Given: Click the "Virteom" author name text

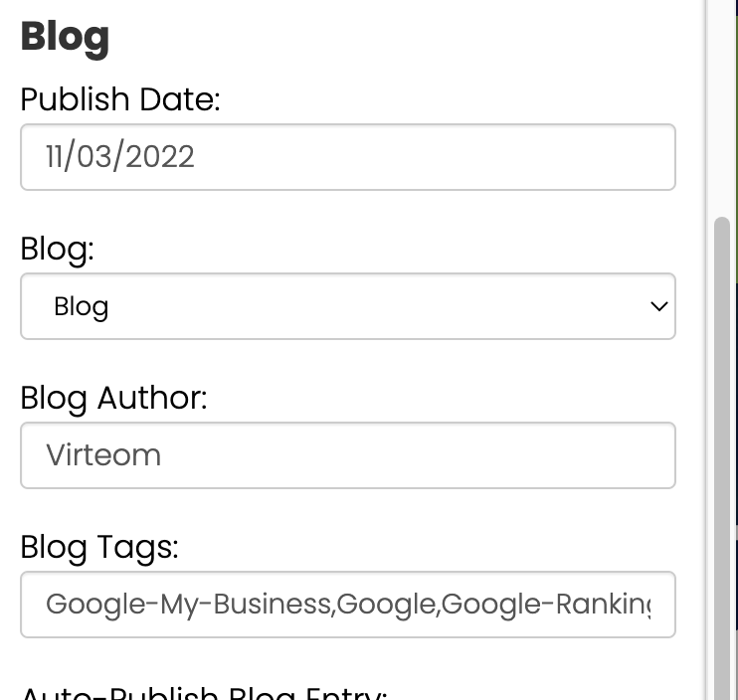Looking at the screenshot, I should point(103,455).
